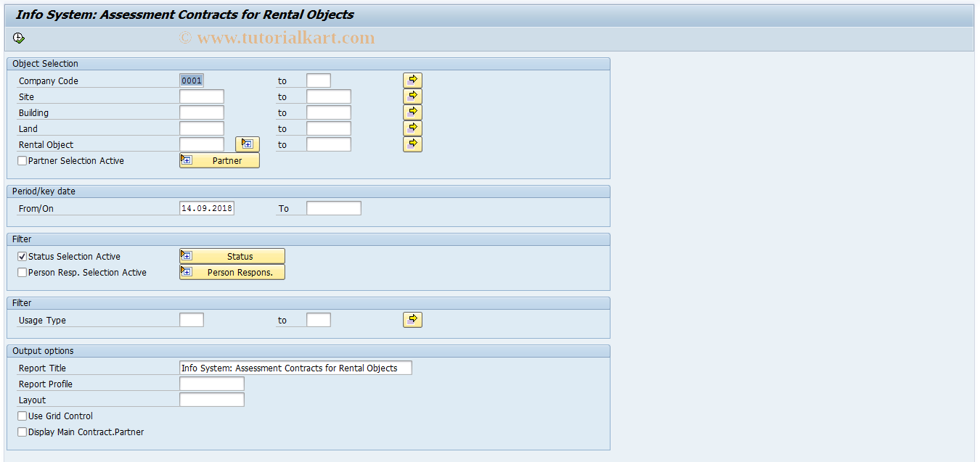Open multiple selection arrow for Land

(412, 128)
